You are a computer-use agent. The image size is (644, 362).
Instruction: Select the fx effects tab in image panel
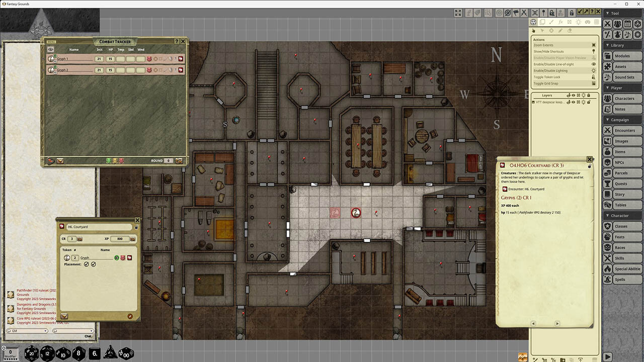(x=560, y=22)
